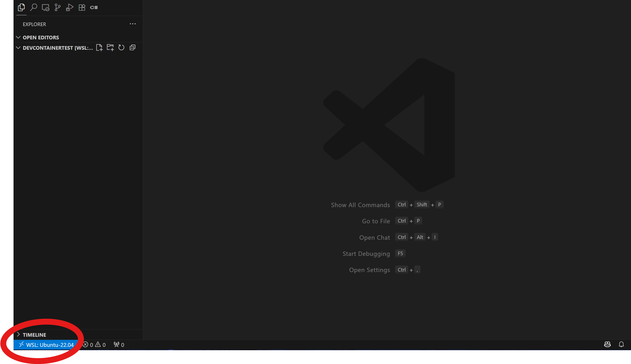This screenshot has width=631, height=364.
Task: Open the errors and warnings status item
Action: tap(94, 345)
